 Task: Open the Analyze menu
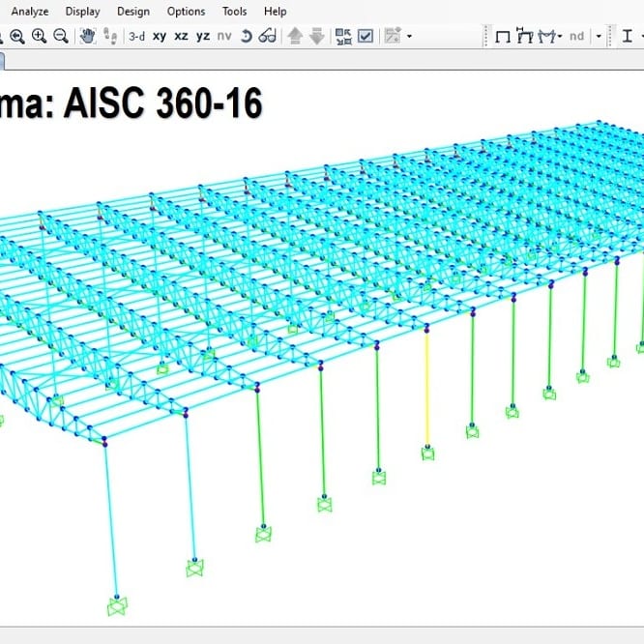coord(30,12)
